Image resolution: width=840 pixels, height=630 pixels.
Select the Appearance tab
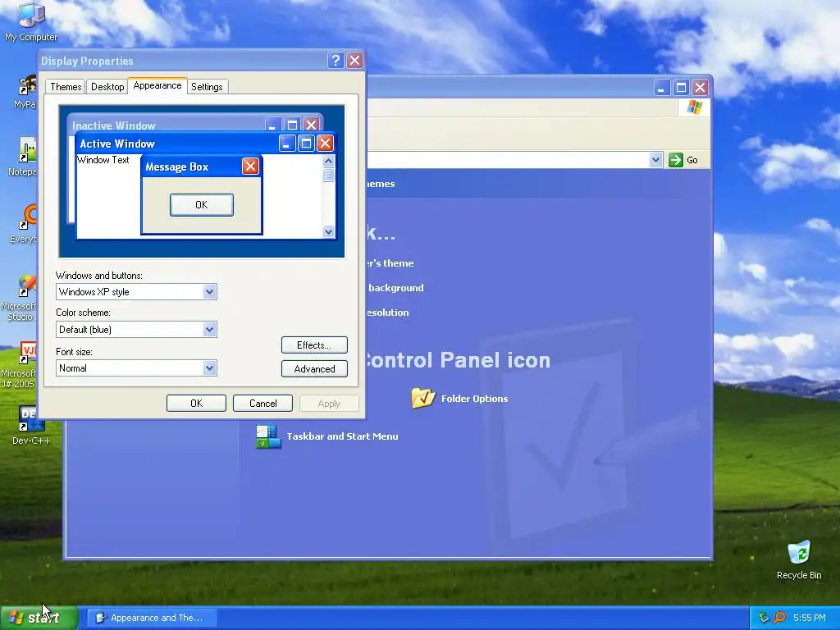pos(157,85)
